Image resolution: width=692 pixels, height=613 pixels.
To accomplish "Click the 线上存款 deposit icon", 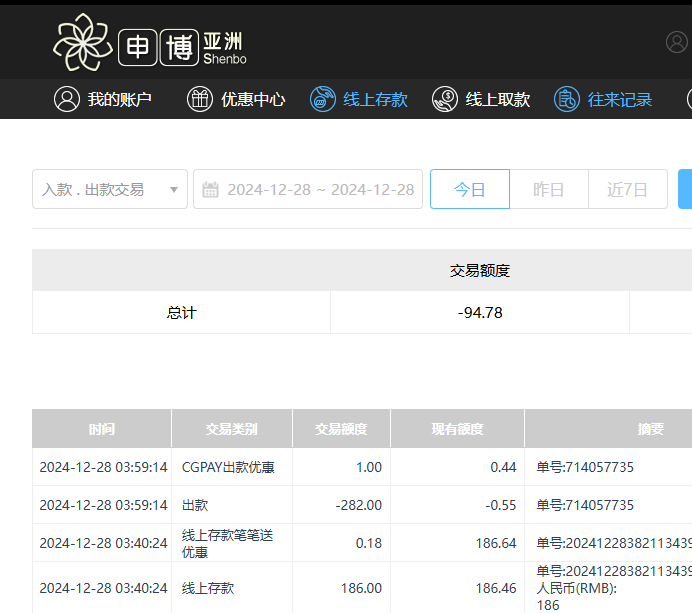I will (x=322, y=99).
